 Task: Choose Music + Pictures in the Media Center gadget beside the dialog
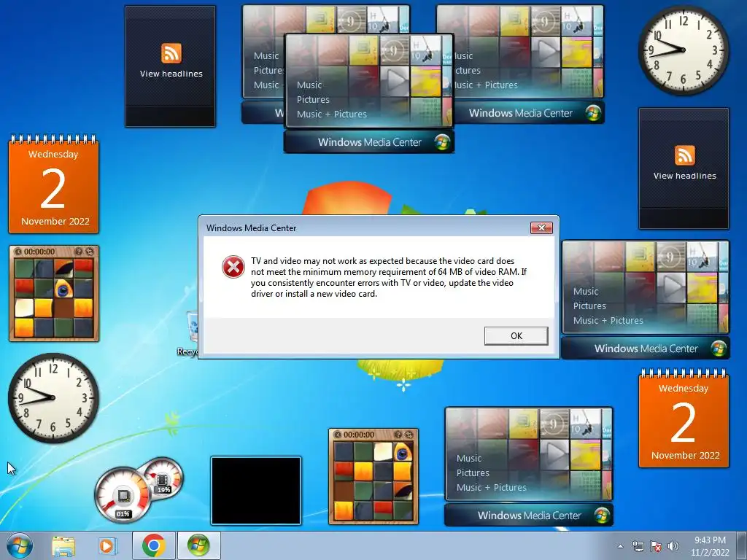608,321
